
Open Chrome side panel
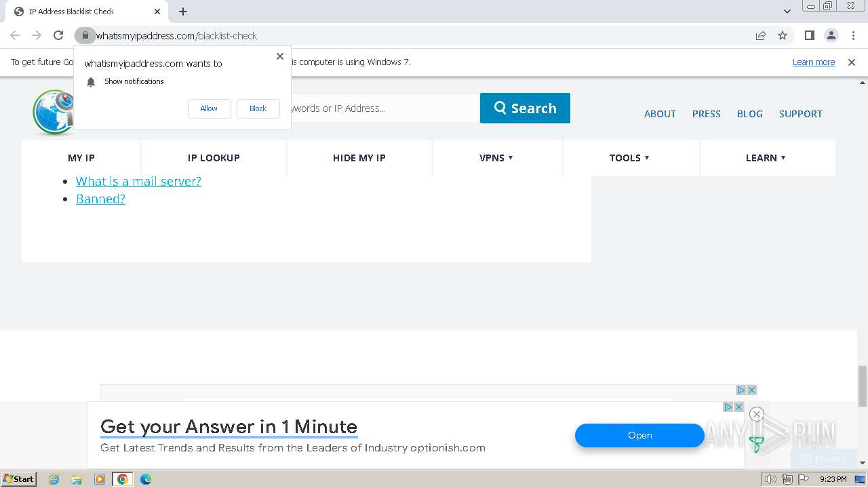click(809, 35)
